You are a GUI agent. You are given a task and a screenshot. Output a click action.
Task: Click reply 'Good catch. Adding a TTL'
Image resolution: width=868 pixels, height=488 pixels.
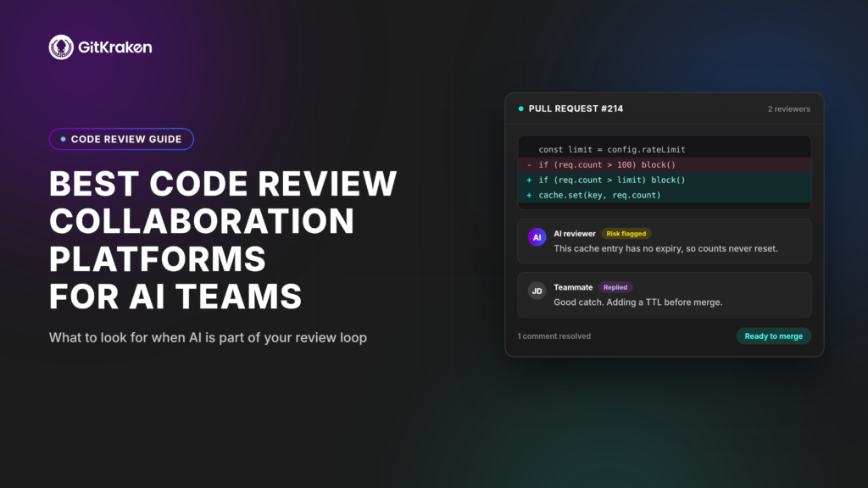[x=637, y=302]
